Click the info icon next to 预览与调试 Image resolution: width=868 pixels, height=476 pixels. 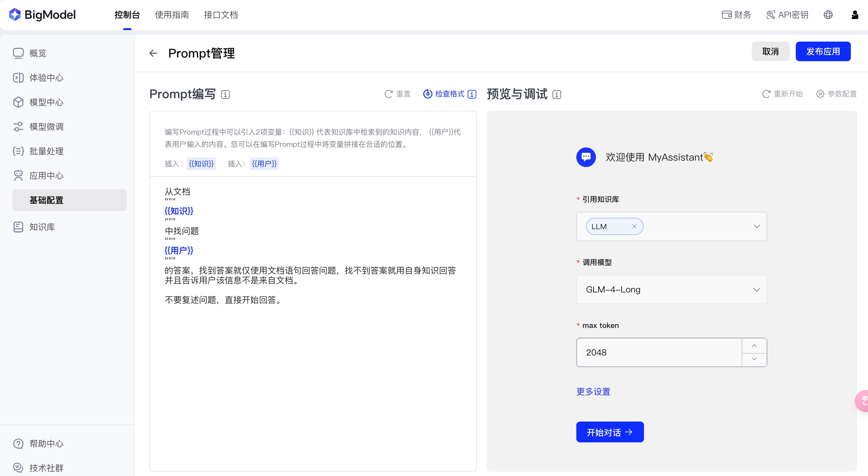(557, 95)
